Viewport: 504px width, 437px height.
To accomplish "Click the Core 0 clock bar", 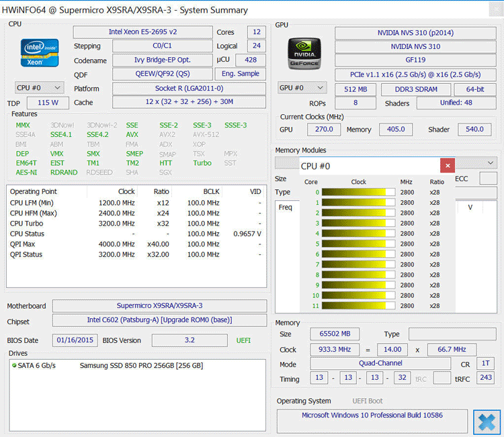I will coord(358,193).
